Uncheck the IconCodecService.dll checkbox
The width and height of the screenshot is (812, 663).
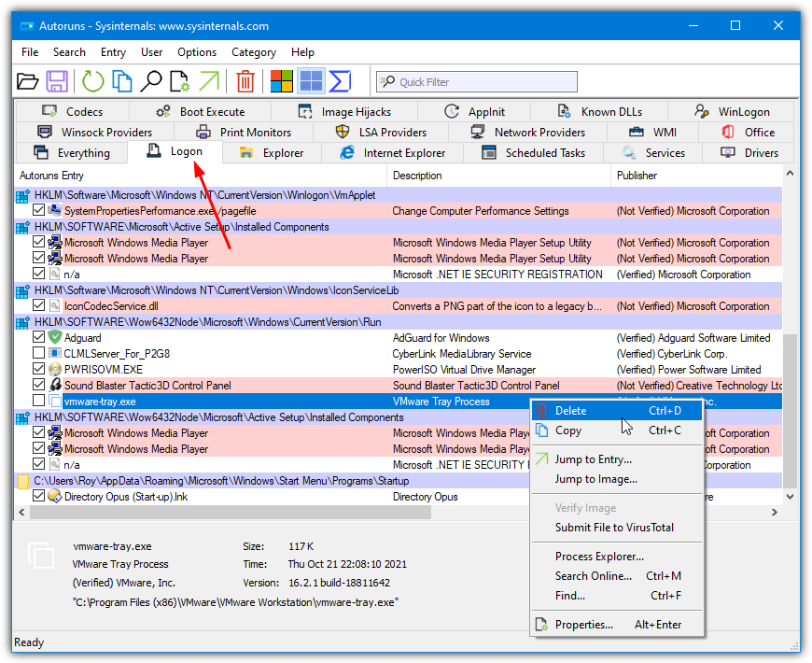(38, 305)
